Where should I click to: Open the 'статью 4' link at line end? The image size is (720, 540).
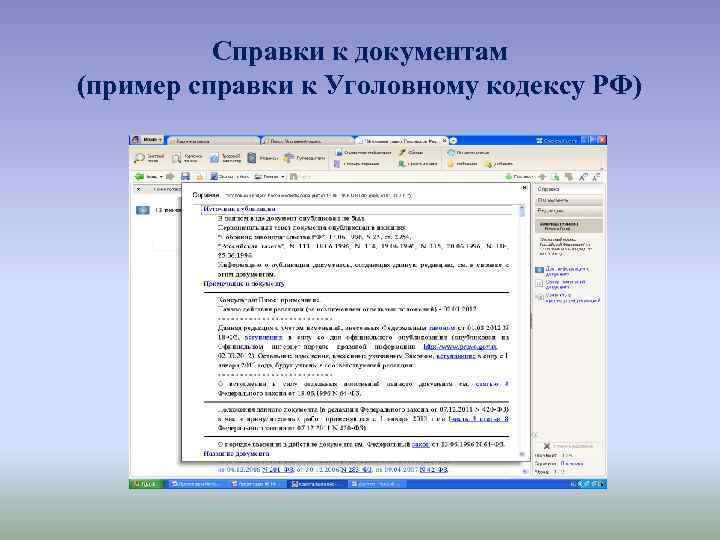492,383
